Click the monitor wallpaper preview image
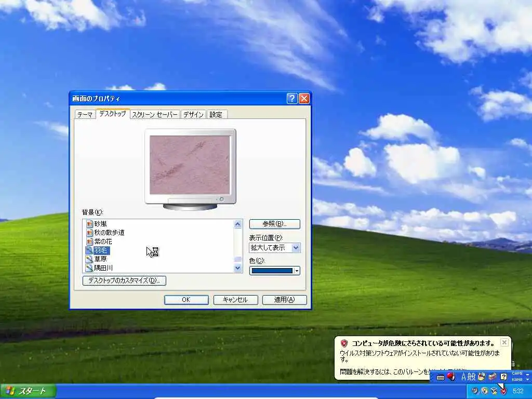 190,165
